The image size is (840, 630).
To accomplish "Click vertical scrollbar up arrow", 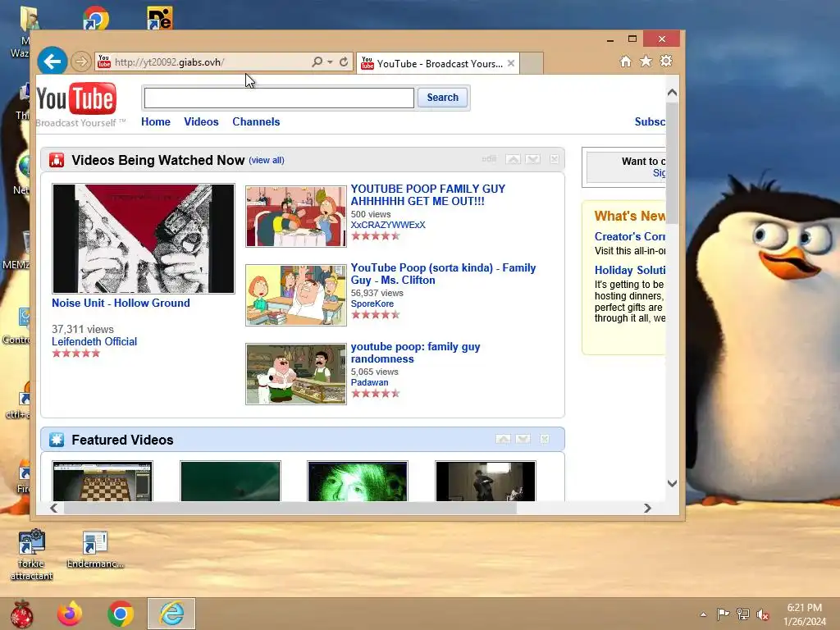I will (673, 93).
